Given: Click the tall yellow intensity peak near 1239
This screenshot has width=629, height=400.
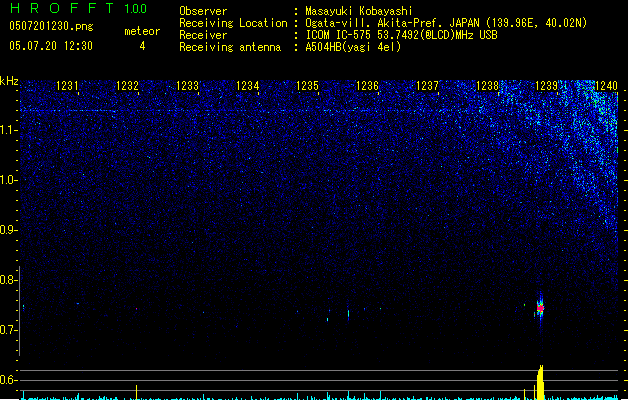Looking at the screenshot, I should coord(540,382).
